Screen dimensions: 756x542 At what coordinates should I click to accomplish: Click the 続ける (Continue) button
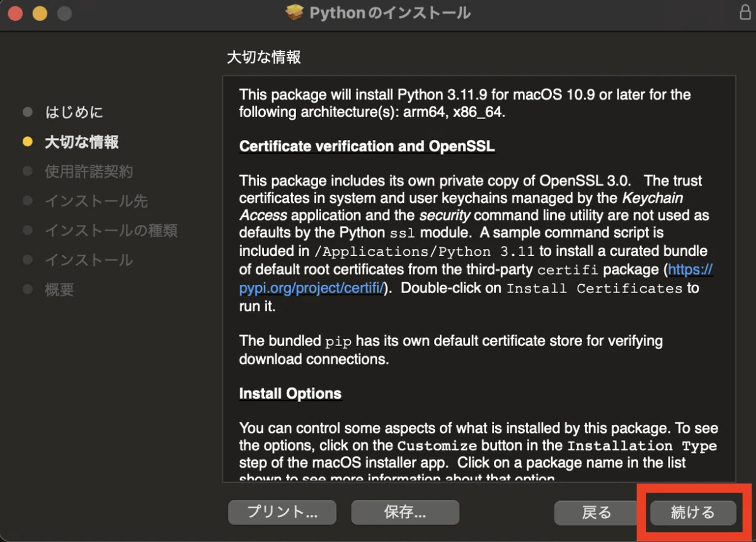692,512
